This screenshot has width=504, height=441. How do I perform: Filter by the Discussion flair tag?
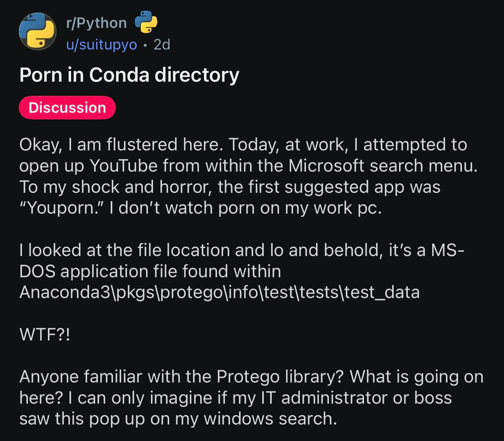coord(67,108)
